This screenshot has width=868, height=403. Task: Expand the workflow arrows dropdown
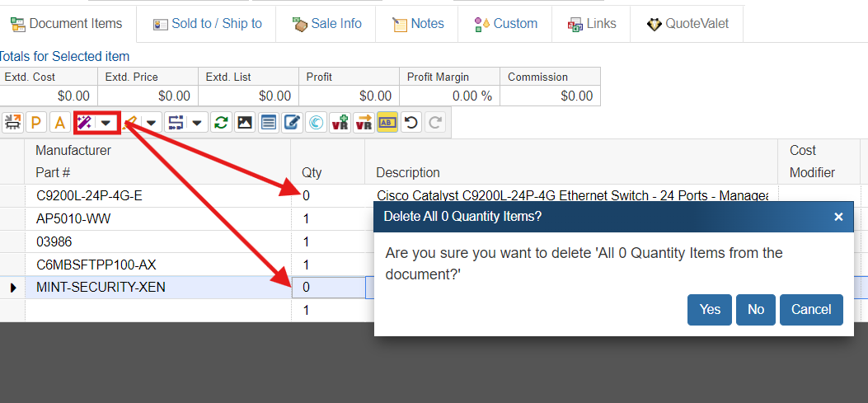tap(198, 122)
